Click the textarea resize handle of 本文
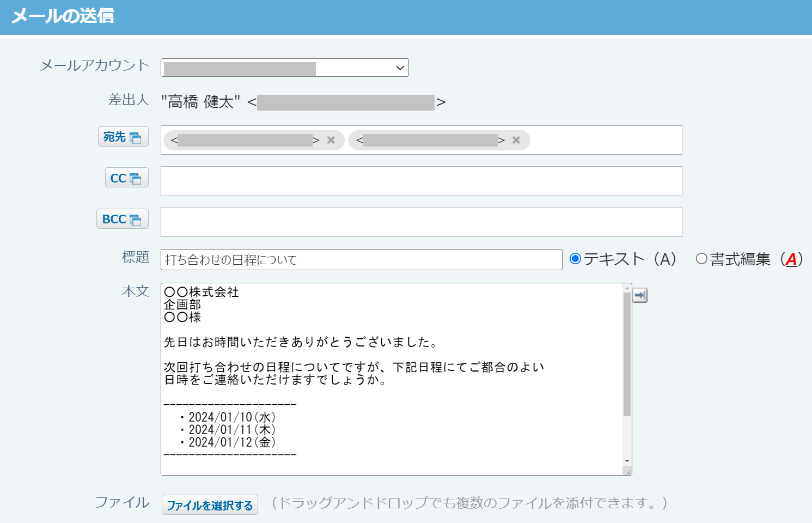812x523 pixels. (x=627, y=471)
